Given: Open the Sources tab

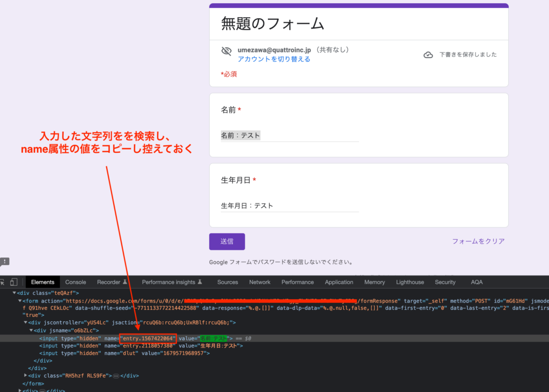Looking at the screenshot, I should [227, 282].
